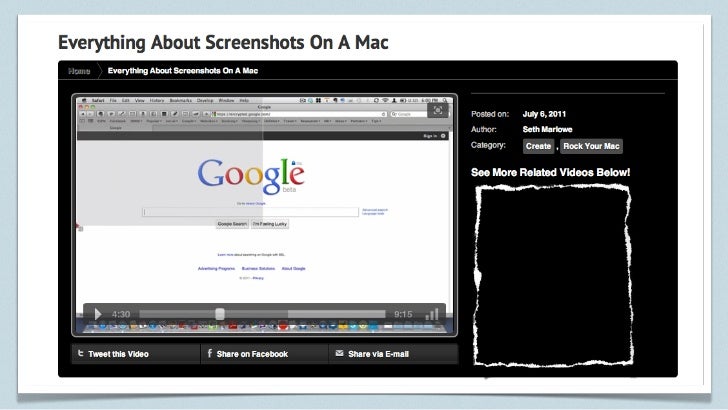Click the date July 6, 2011
The height and width of the screenshot is (410, 728).
tap(544, 114)
